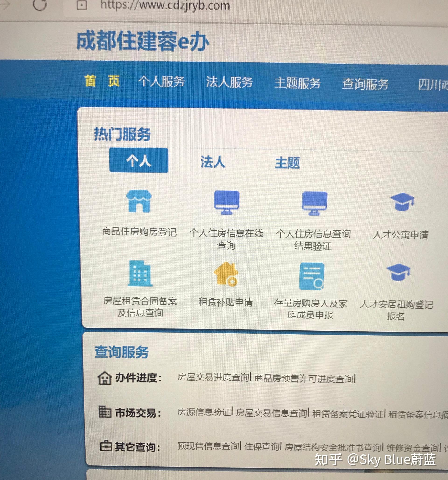Switch to the 法人 tab
Screen dimensions: 448x480
pos(213,162)
